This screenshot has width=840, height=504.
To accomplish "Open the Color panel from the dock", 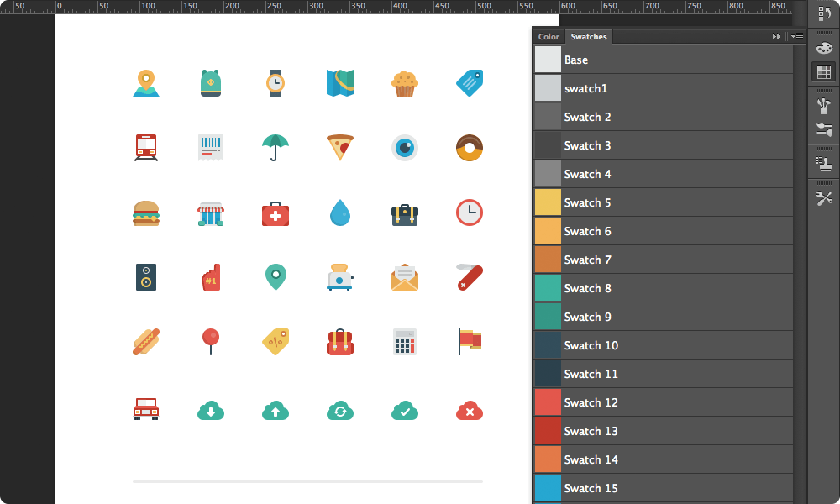I will click(x=824, y=48).
